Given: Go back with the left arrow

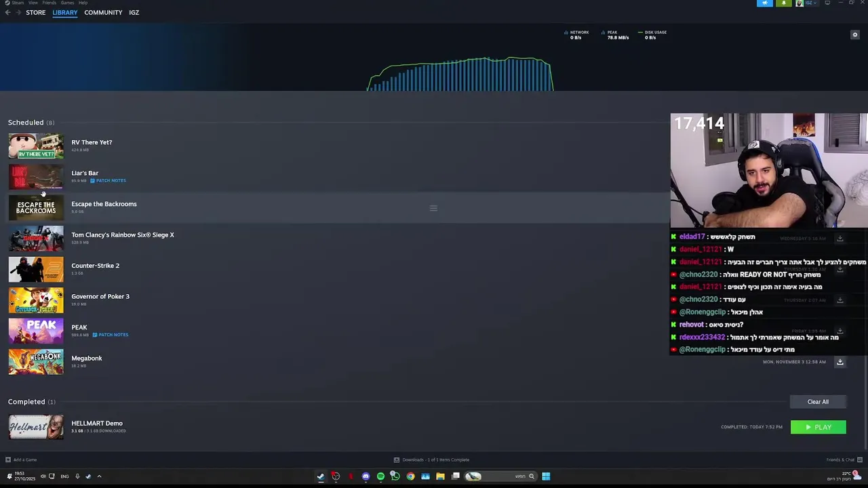Looking at the screenshot, I should click(7, 12).
